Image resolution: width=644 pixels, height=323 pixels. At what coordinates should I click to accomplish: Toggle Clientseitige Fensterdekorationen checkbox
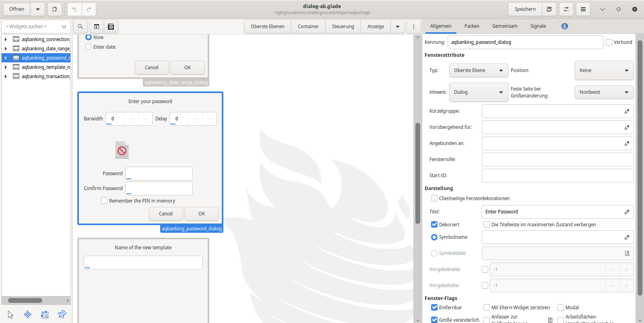click(x=434, y=198)
